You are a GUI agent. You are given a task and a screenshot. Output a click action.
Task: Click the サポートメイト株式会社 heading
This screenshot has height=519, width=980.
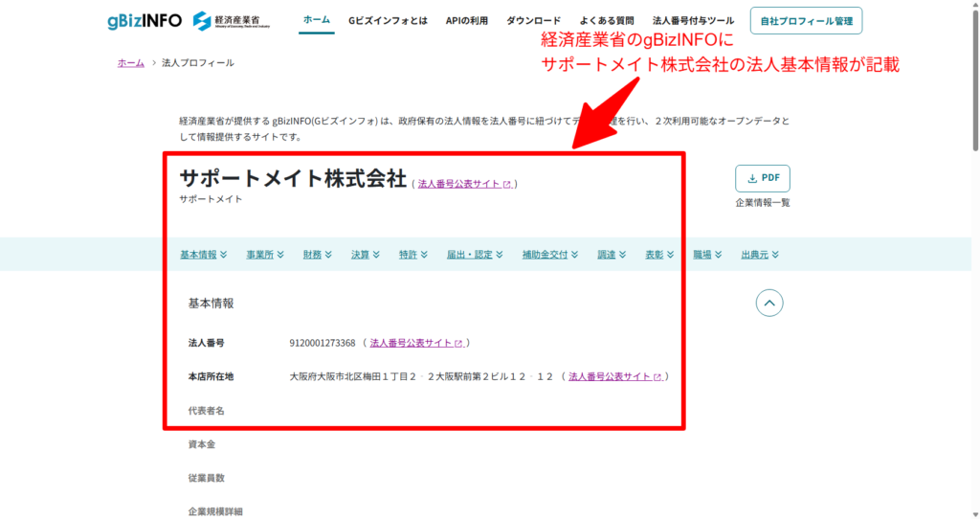pyautogui.click(x=293, y=178)
